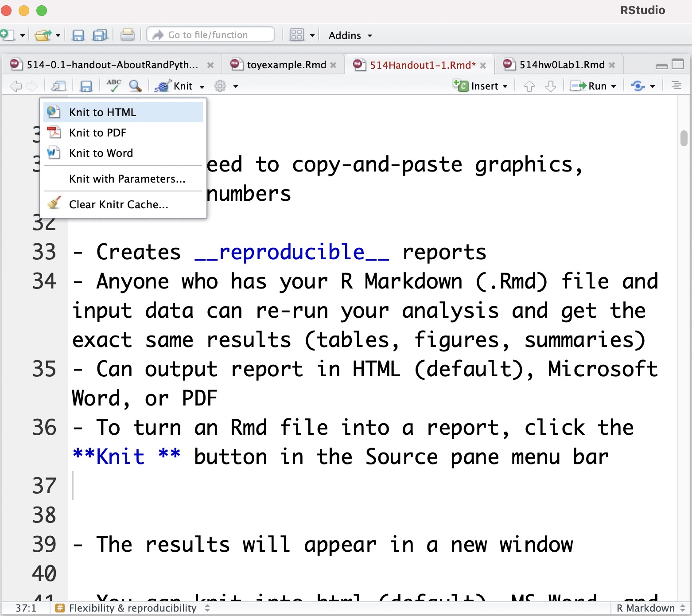Viewport: 692px width, 616px height.
Task: Click the green zoom window button
Action: coord(42,10)
